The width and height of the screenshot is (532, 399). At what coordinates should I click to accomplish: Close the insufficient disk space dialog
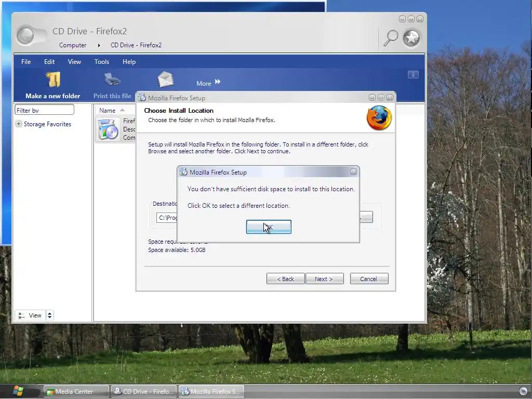pos(353,172)
